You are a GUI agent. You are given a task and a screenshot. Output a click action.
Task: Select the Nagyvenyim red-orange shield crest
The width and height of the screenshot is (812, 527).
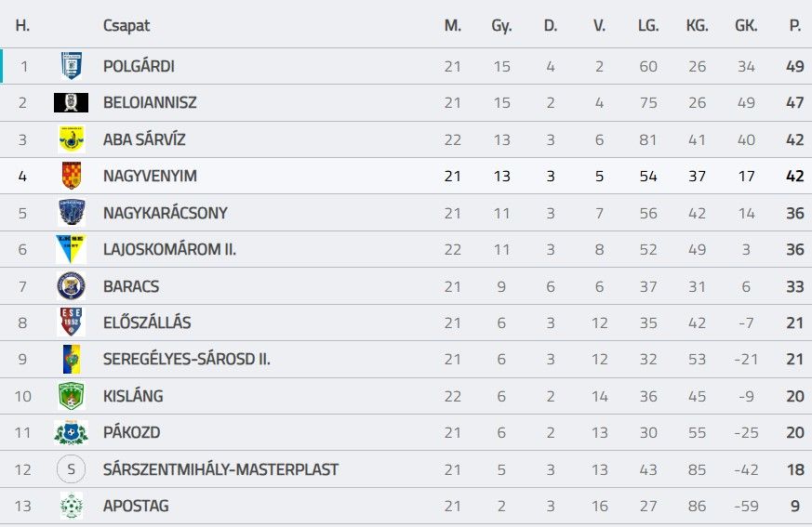point(72,176)
